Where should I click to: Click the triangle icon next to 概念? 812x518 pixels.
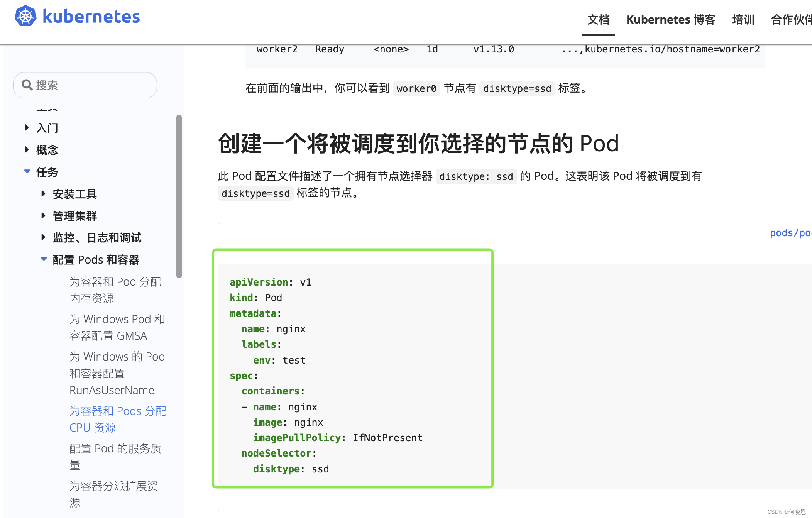pos(26,150)
